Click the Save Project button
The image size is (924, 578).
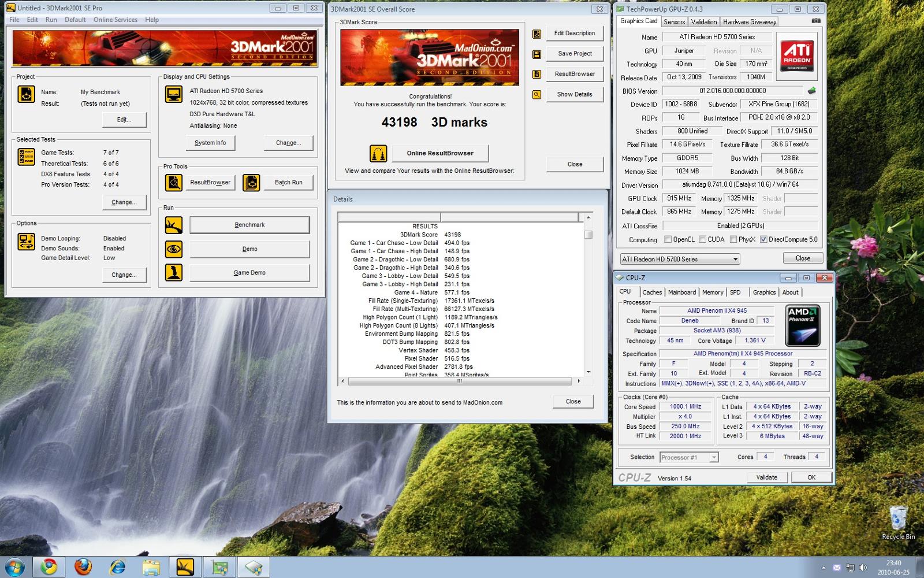[x=575, y=54]
